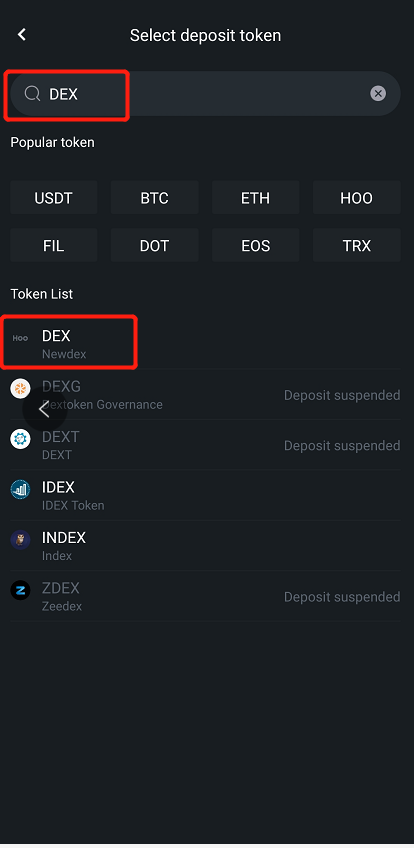Select the BTC popular token
The height and width of the screenshot is (848, 414).
pyautogui.click(x=155, y=198)
